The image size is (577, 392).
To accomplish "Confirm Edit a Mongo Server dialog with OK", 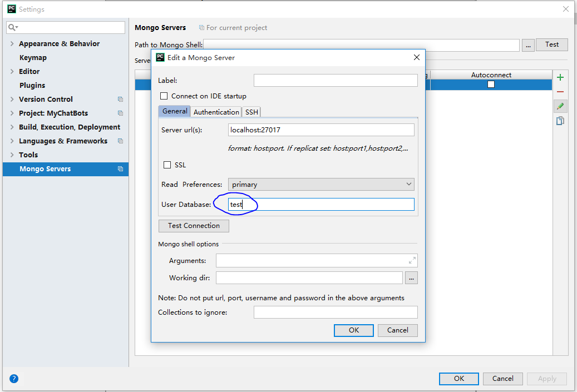I will tap(354, 330).
